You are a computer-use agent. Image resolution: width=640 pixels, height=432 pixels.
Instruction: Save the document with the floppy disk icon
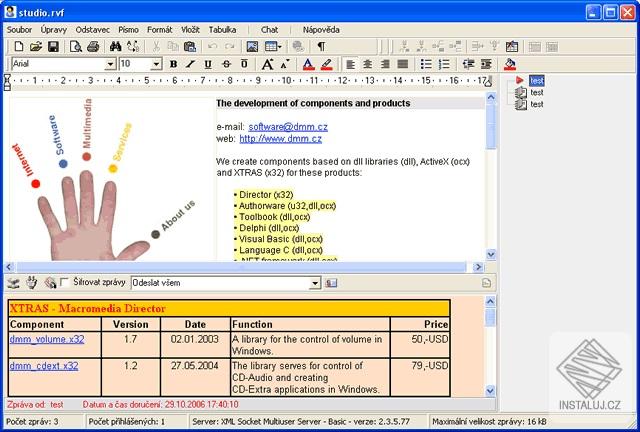(x=53, y=47)
